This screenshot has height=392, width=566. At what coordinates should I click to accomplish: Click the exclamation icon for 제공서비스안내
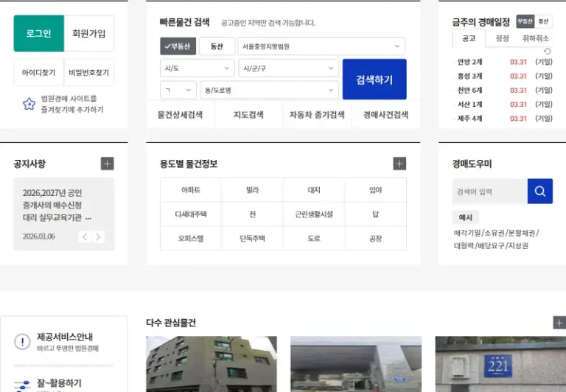(x=22, y=341)
